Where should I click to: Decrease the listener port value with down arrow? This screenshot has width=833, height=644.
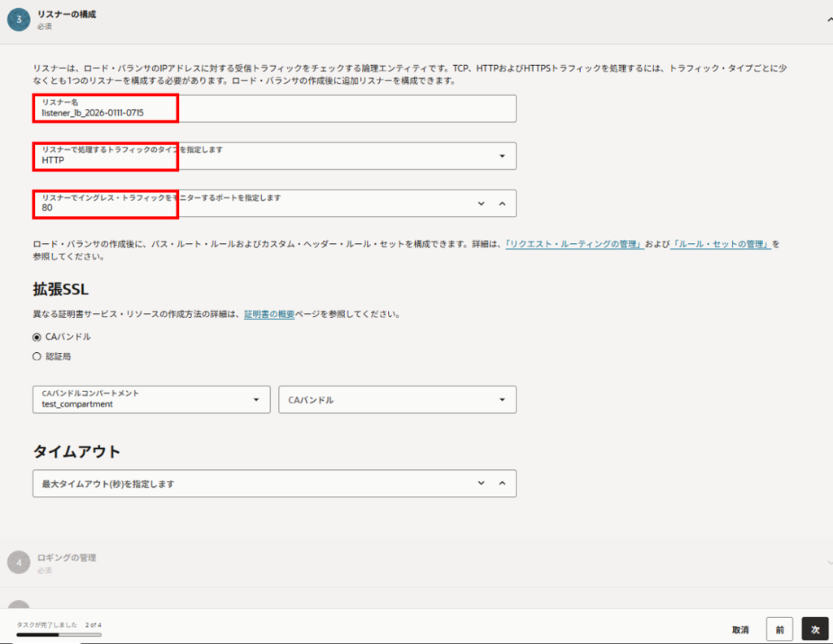pyautogui.click(x=481, y=203)
